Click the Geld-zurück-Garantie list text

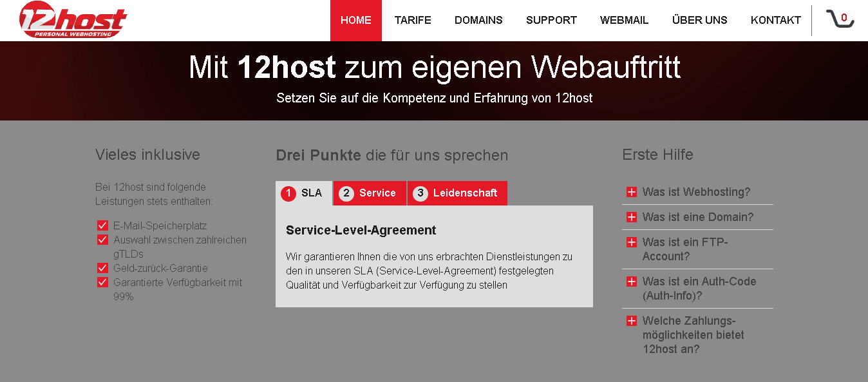click(160, 268)
